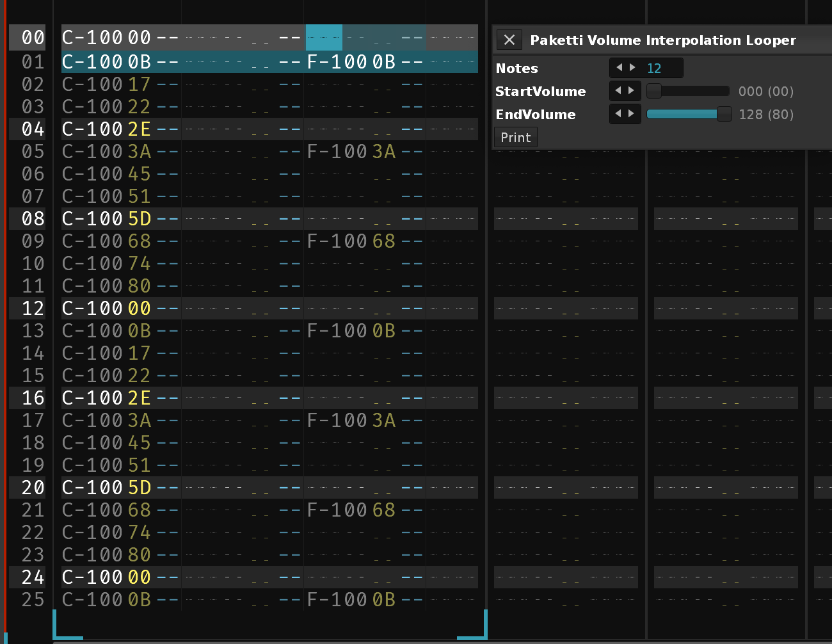Click the StartVolume slider handle
The image size is (832, 644).
pyautogui.click(x=653, y=92)
